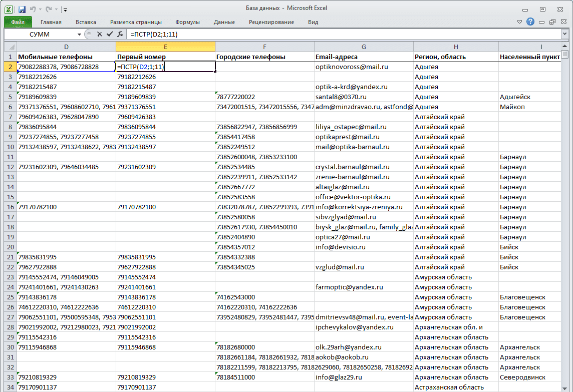
Task: Click the Save icon in quick access toolbar
Action: click(x=22, y=10)
